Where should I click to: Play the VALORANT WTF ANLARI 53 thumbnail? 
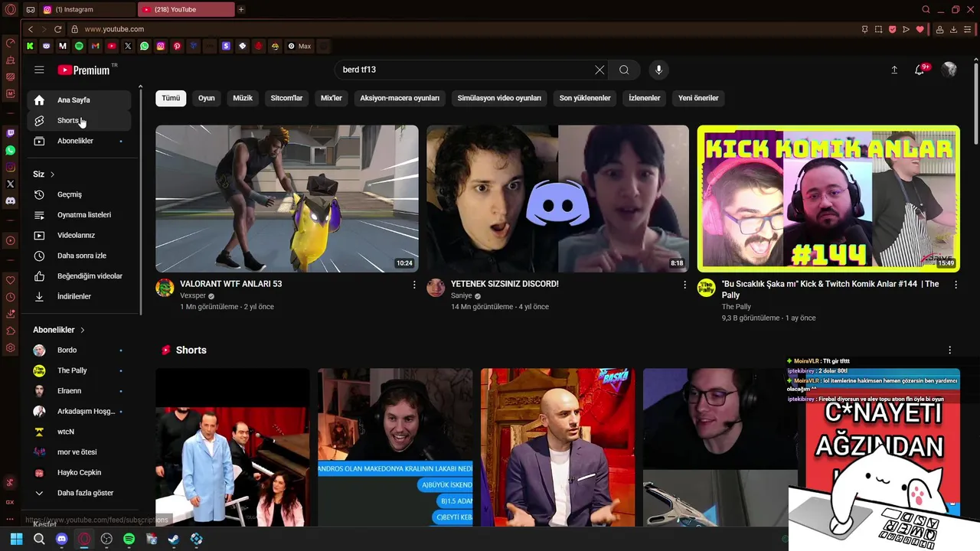click(x=287, y=198)
